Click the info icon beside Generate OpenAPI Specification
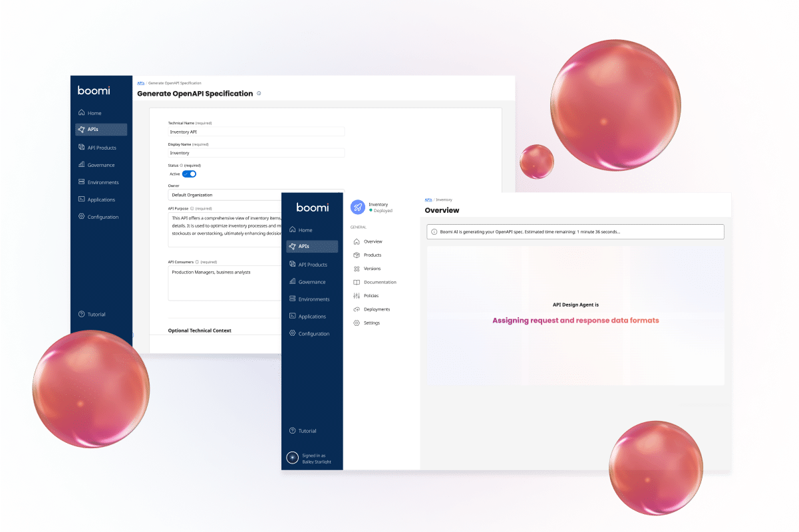This screenshot has width=799, height=532. tap(259, 94)
